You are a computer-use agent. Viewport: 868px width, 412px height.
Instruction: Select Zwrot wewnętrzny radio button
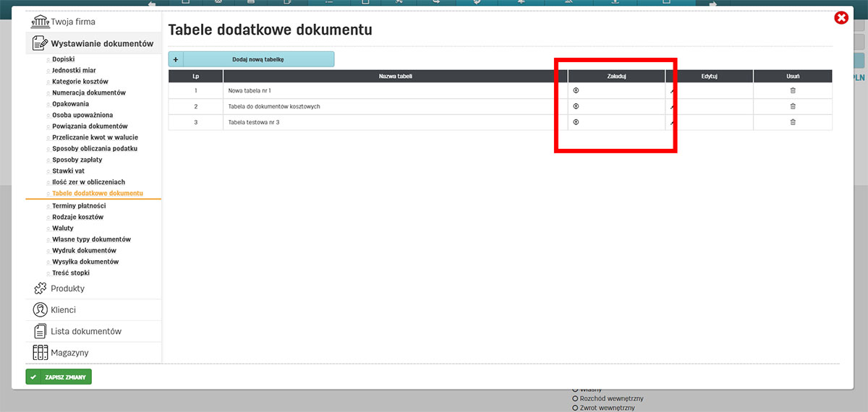click(x=576, y=408)
